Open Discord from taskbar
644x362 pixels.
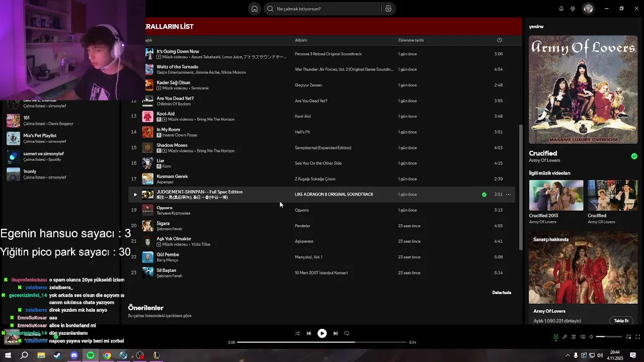[x=74, y=355]
